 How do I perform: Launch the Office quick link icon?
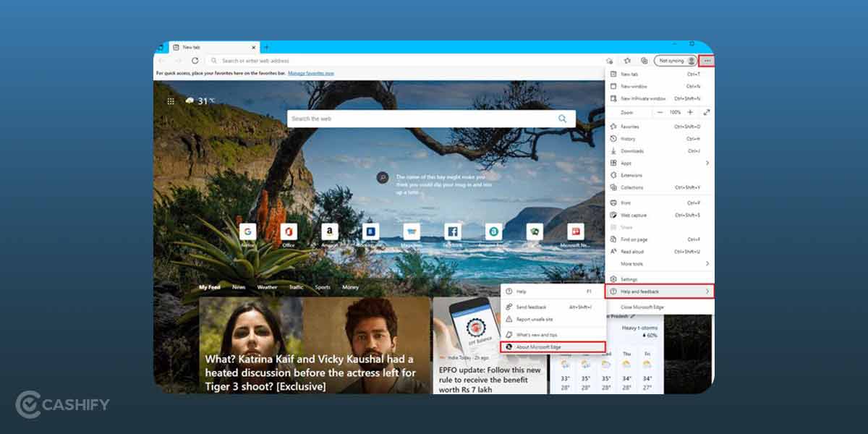[289, 233]
